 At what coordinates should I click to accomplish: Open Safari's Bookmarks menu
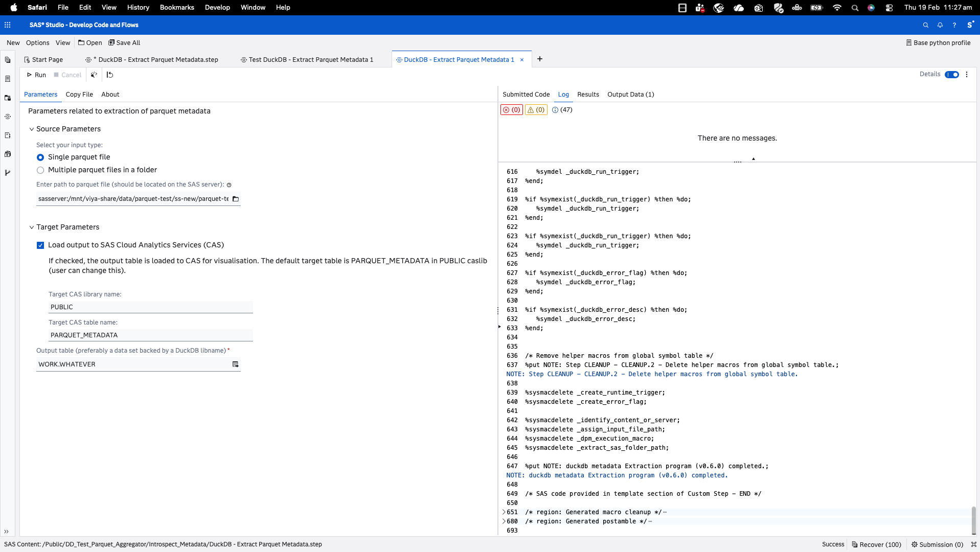pos(177,7)
